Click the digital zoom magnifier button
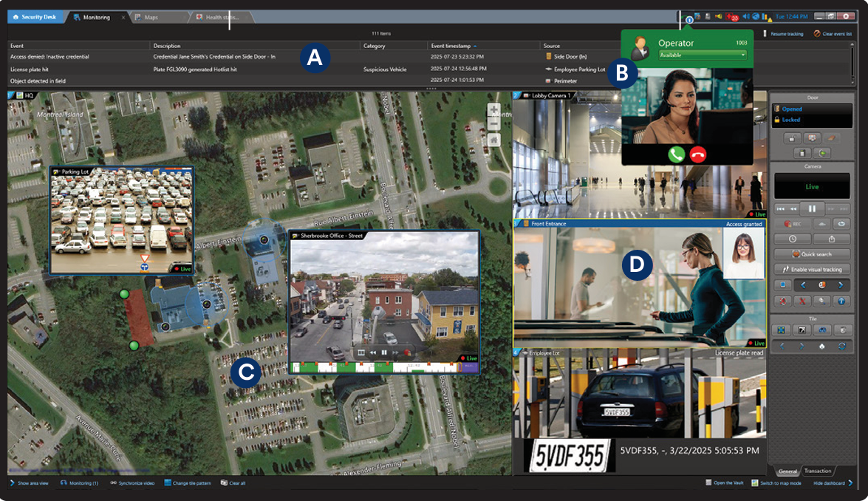This screenshot has height=501, width=868. click(x=821, y=301)
